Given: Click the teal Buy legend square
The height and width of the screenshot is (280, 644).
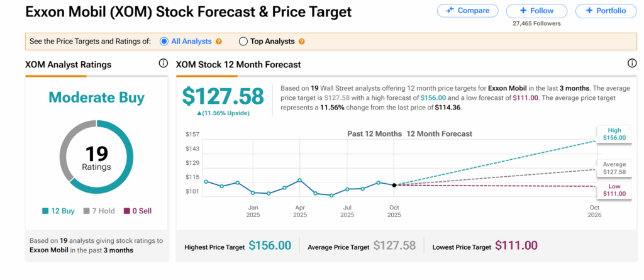Looking at the screenshot, I should pos(45,211).
